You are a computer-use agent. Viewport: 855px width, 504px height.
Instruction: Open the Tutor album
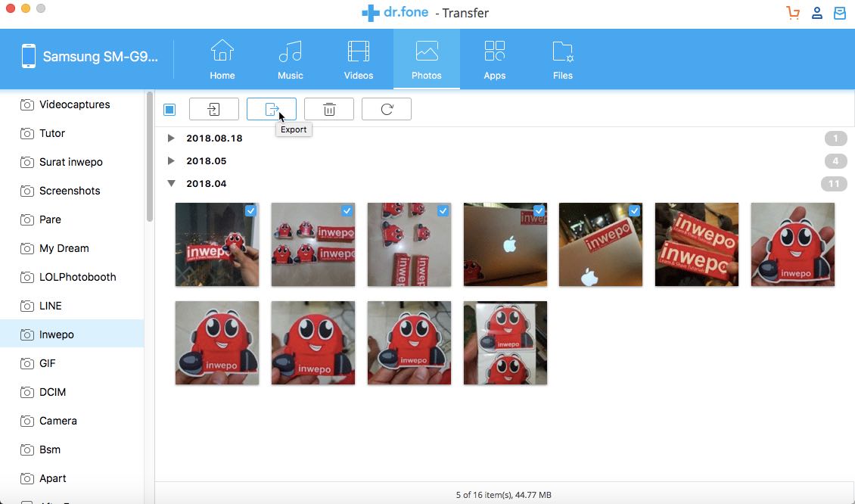[x=72, y=133]
